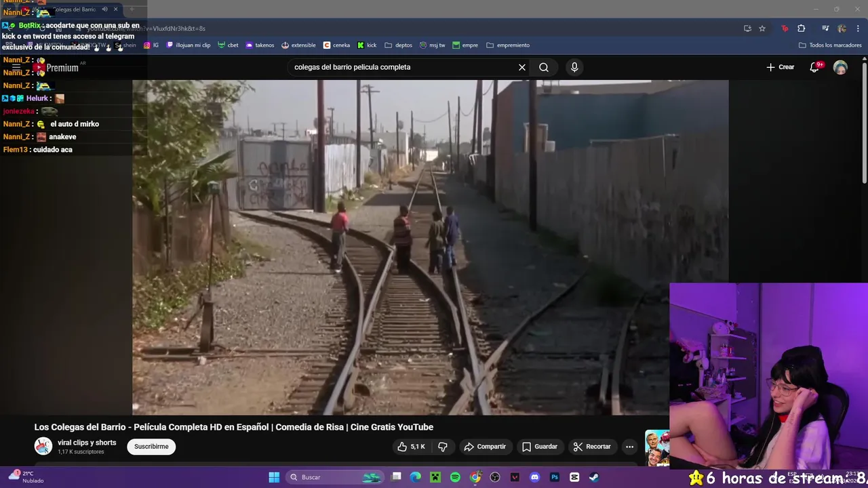Click the video player frame
868x488 pixels.
pos(430,247)
